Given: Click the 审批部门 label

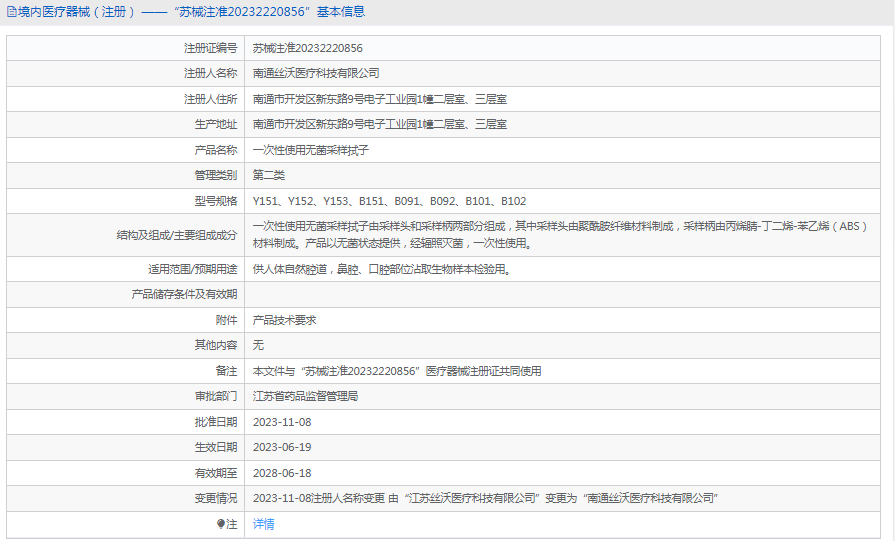Looking at the screenshot, I should point(216,396).
